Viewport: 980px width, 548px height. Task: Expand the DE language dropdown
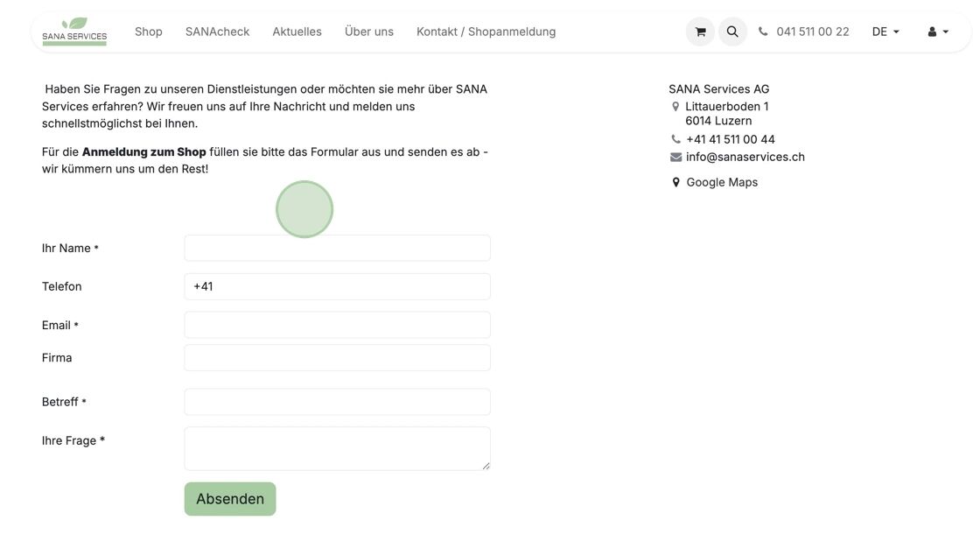[x=885, y=32]
